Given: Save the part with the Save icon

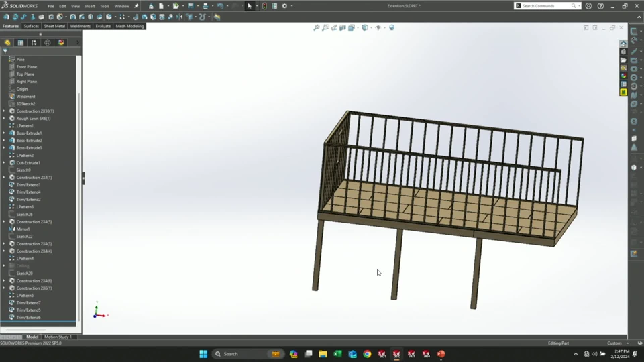Looking at the screenshot, I should [x=191, y=6].
